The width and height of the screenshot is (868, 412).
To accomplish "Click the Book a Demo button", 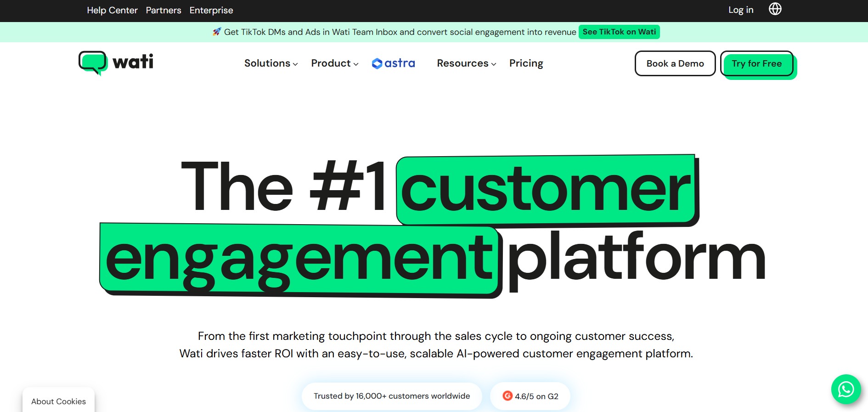I will 675,63.
